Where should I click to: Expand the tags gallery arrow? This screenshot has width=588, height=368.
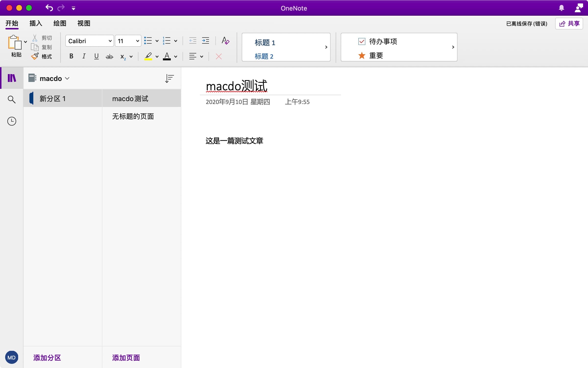[x=453, y=47]
